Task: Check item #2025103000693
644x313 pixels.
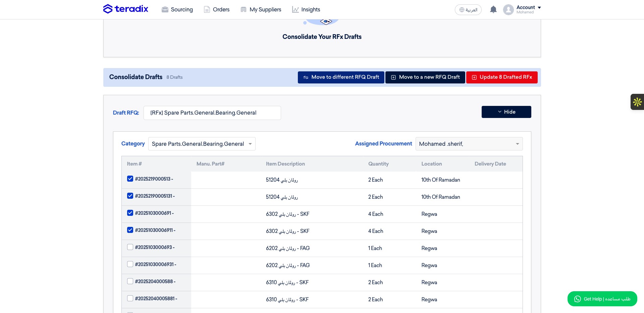Action: (x=130, y=247)
